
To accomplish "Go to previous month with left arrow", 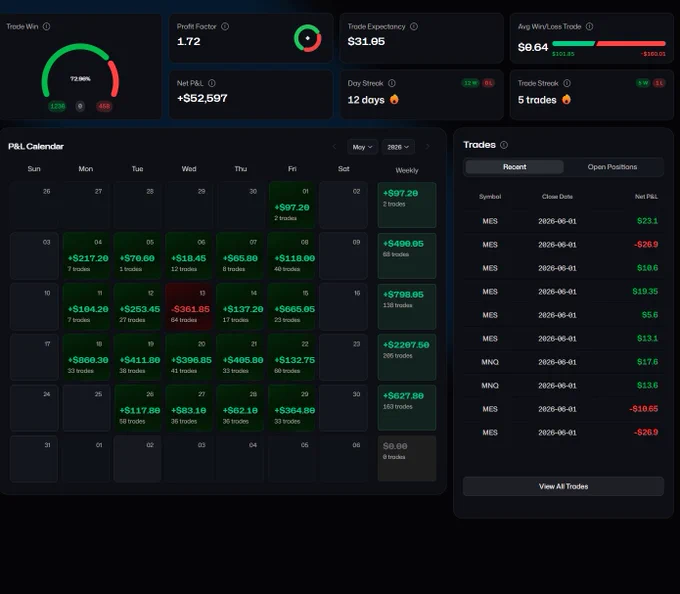I will [x=334, y=147].
